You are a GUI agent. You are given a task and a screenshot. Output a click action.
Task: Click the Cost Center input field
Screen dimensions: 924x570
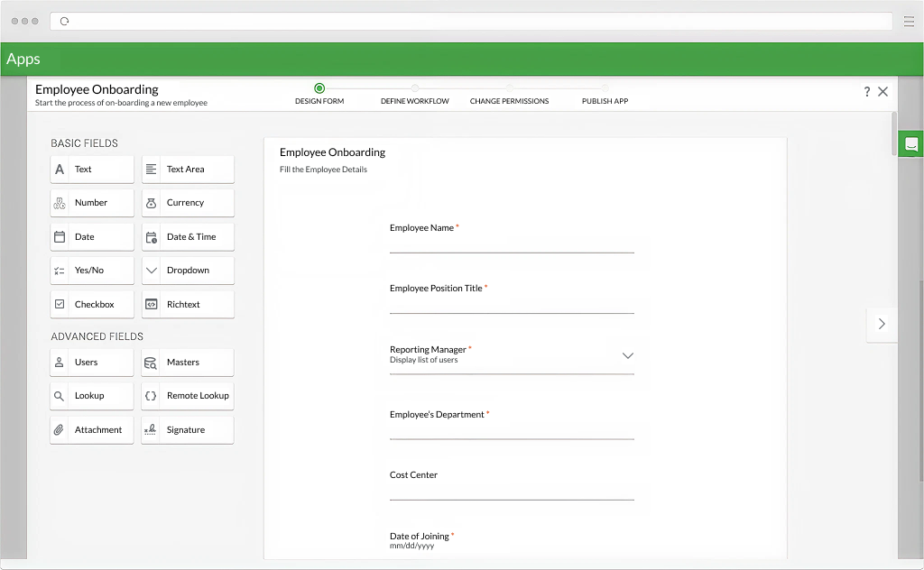point(512,492)
